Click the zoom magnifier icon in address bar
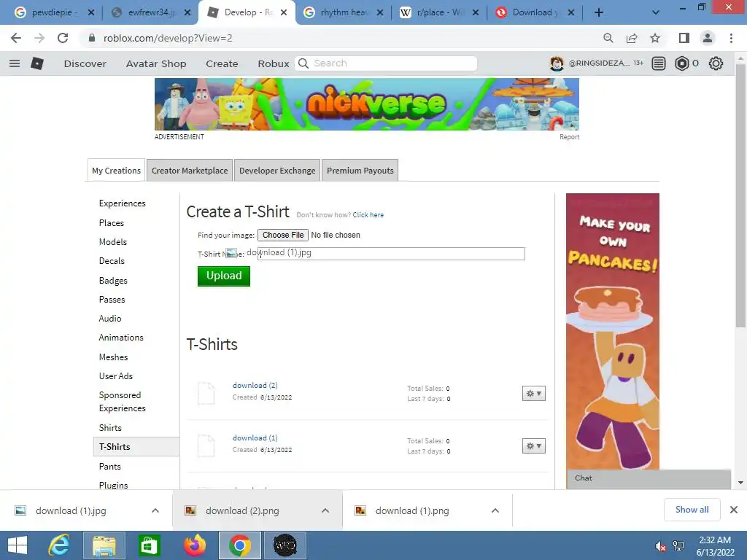Viewport: 747px width, 560px height. (x=608, y=38)
